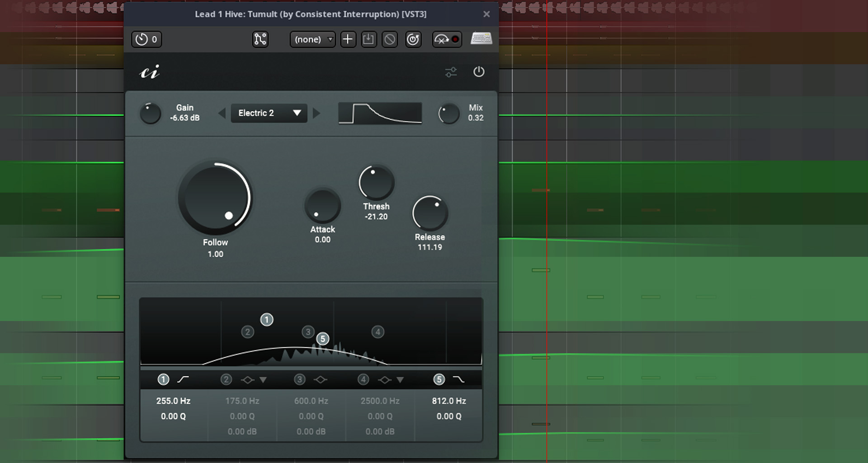The width and height of the screenshot is (868, 463).
Task: Open the Electric 2 sample dropdown
Action: pos(269,113)
